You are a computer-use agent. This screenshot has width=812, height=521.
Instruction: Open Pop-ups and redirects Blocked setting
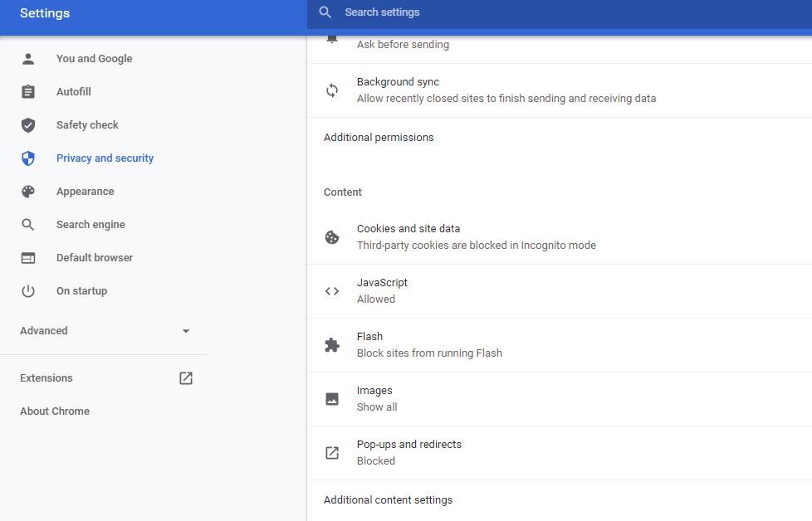(560, 453)
